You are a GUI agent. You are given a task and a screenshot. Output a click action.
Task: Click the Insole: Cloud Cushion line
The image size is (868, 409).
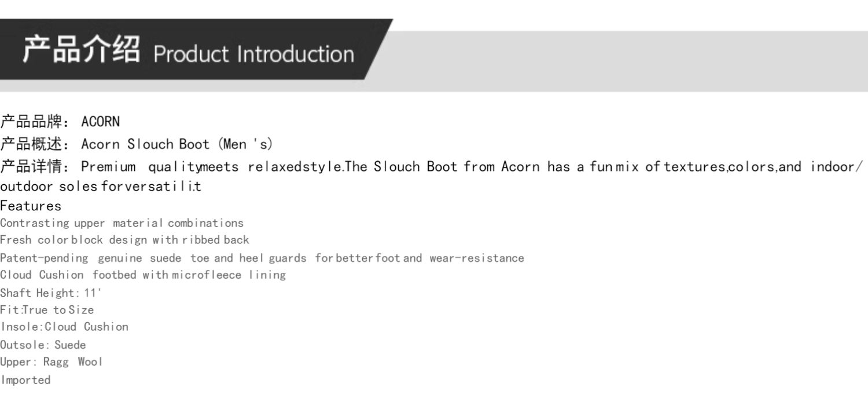pyautogui.click(x=64, y=327)
